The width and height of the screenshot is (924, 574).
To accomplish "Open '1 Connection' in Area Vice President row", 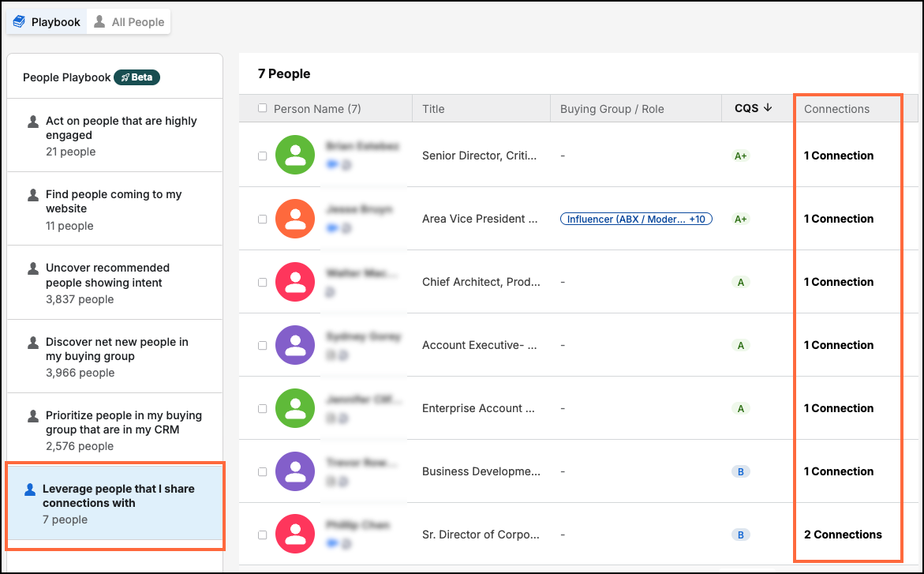I will 839,219.
